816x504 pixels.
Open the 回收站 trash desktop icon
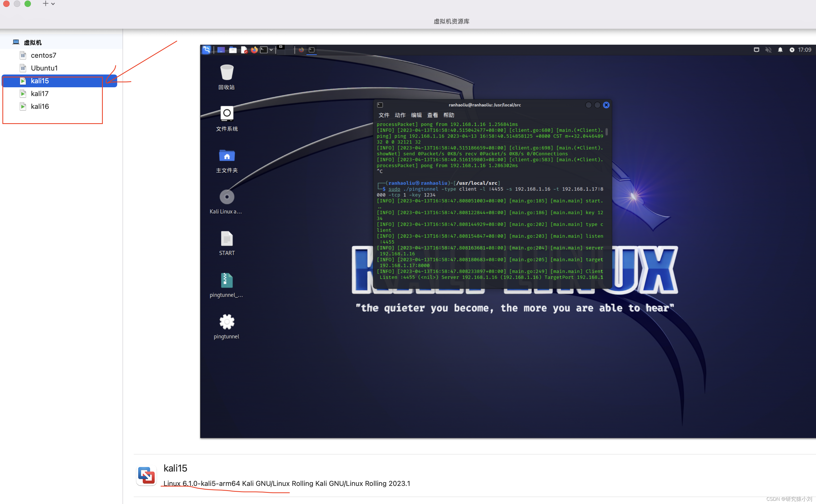[227, 77]
